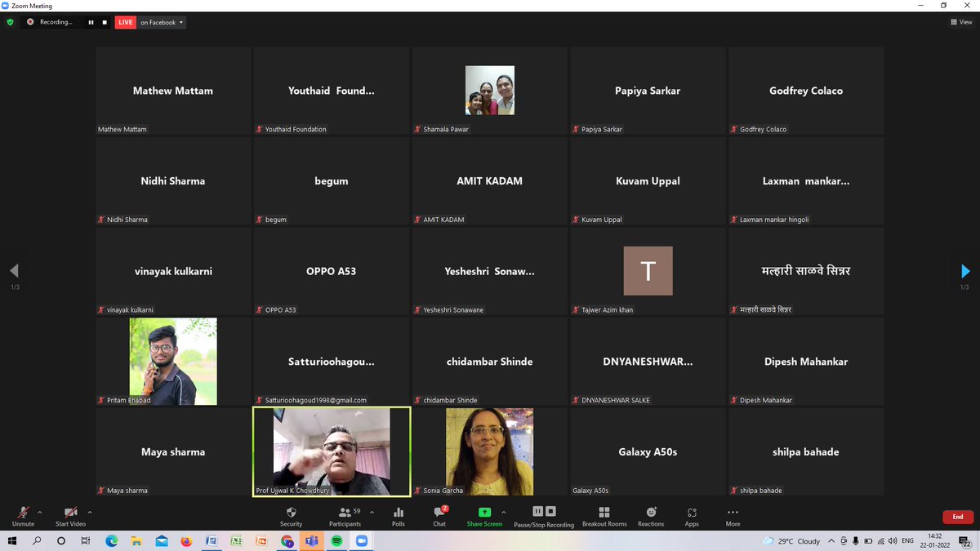The height and width of the screenshot is (551, 980).
Task: Select the Galaxy A50s participant tile
Action: [x=648, y=451]
